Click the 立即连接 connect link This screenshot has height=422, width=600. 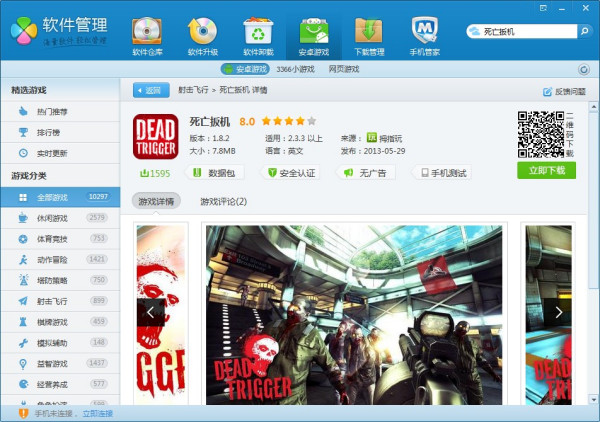pos(97,413)
